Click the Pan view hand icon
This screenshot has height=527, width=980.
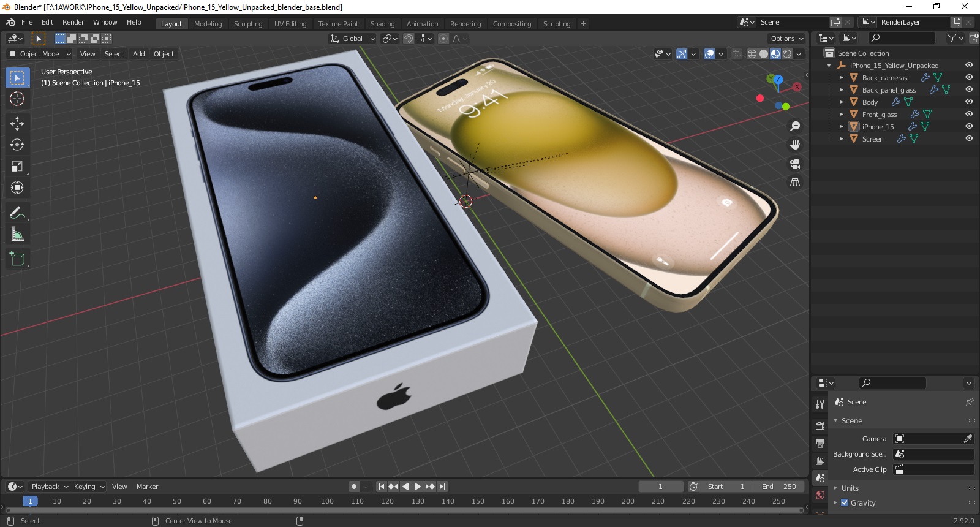[x=795, y=145]
